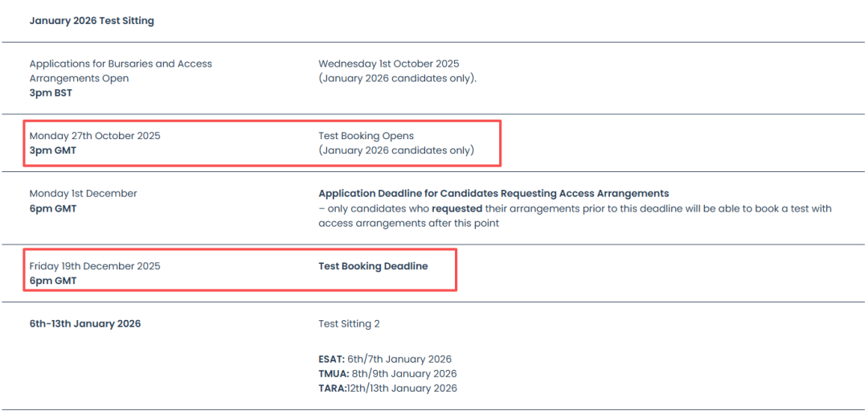This screenshot has height=415, width=868.
Task: Click '6pm GMT' under Friday 19th December
Action: (52, 281)
